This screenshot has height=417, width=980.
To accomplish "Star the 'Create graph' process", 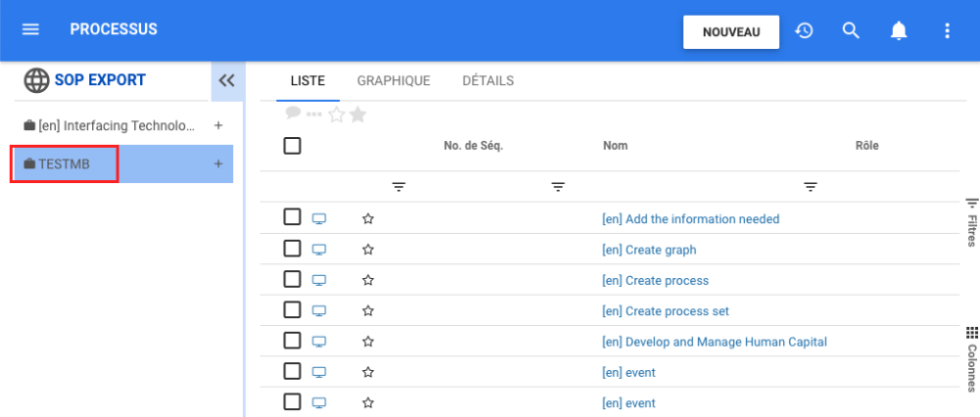I will [x=368, y=250].
